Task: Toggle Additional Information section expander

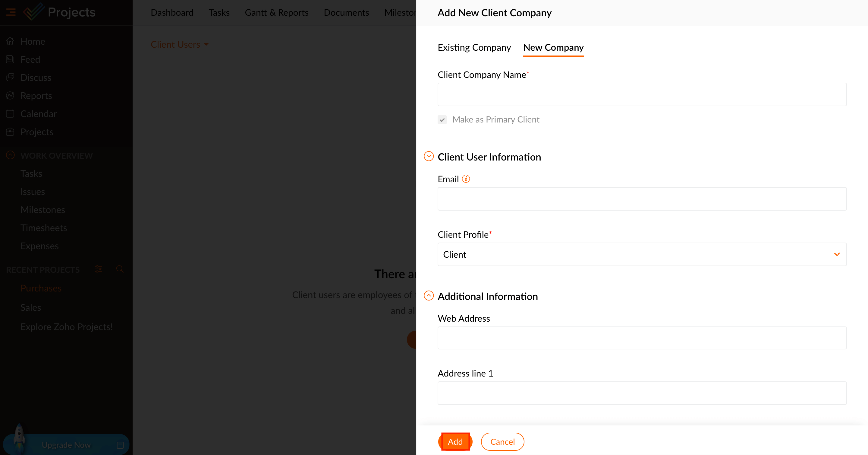Action: 429,296
